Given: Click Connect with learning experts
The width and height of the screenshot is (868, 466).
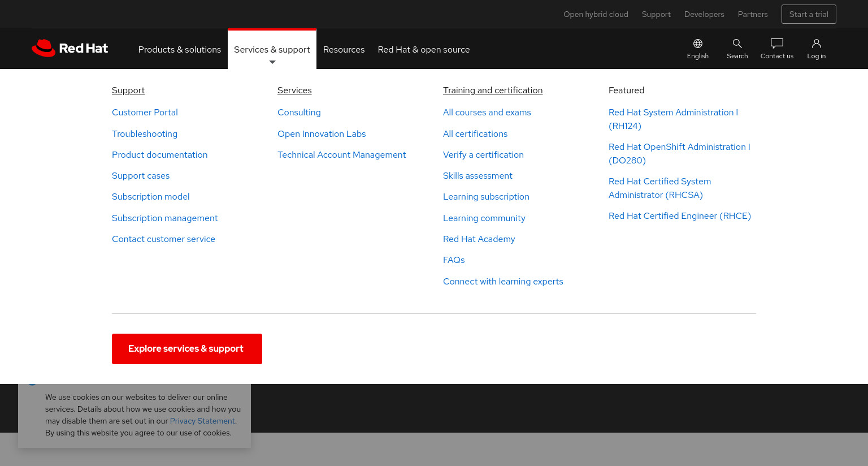Looking at the screenshot, I should click(x=504, y=282).
